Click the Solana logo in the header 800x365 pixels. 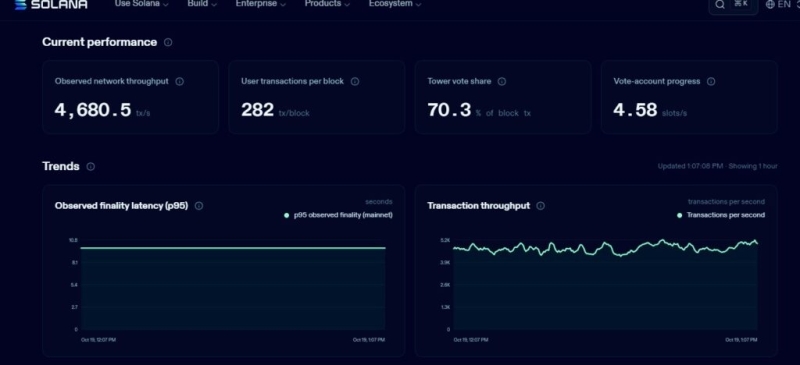(51, 4)
